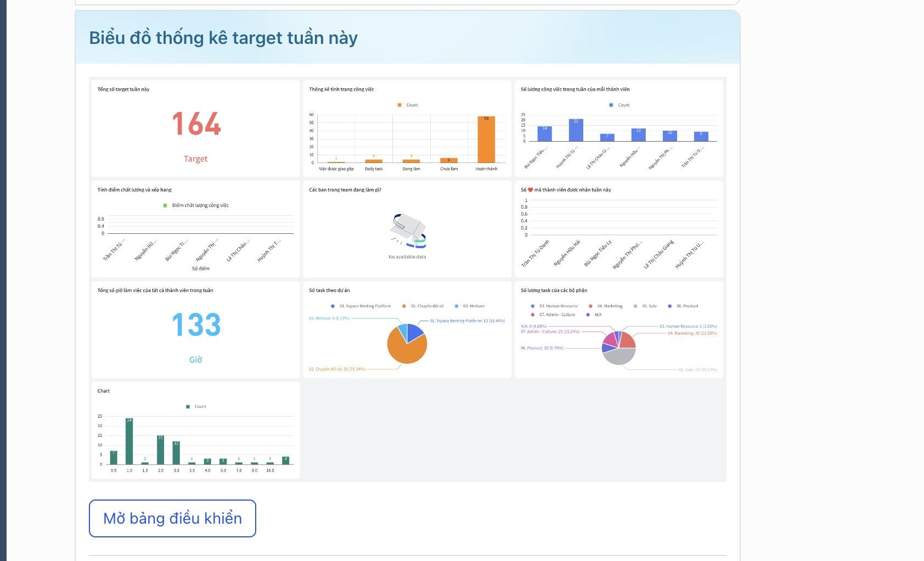
Task: Toggle '07. Admin - Culture' legend entry
Action: pyautogui.click(x=553, y=315)
